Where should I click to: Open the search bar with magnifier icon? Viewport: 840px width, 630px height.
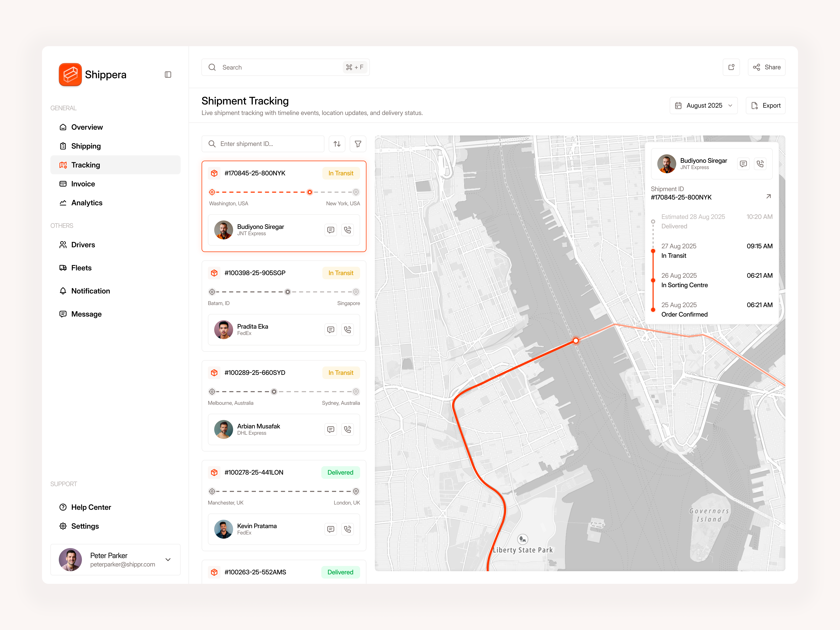[x=285, y=67]
